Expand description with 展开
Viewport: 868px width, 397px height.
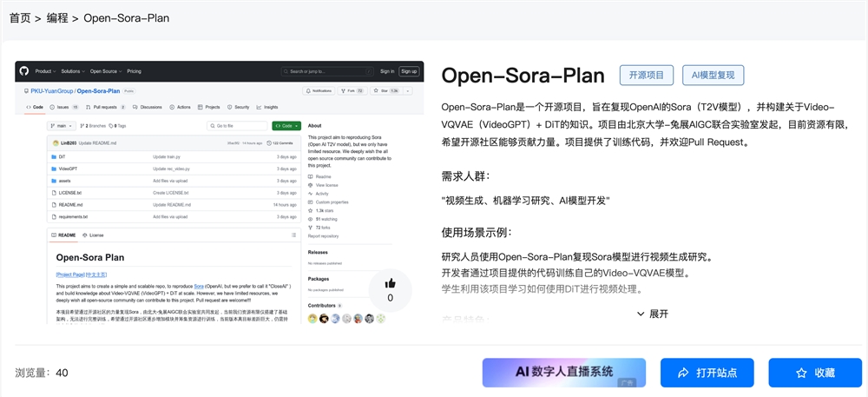click(653, 314)
